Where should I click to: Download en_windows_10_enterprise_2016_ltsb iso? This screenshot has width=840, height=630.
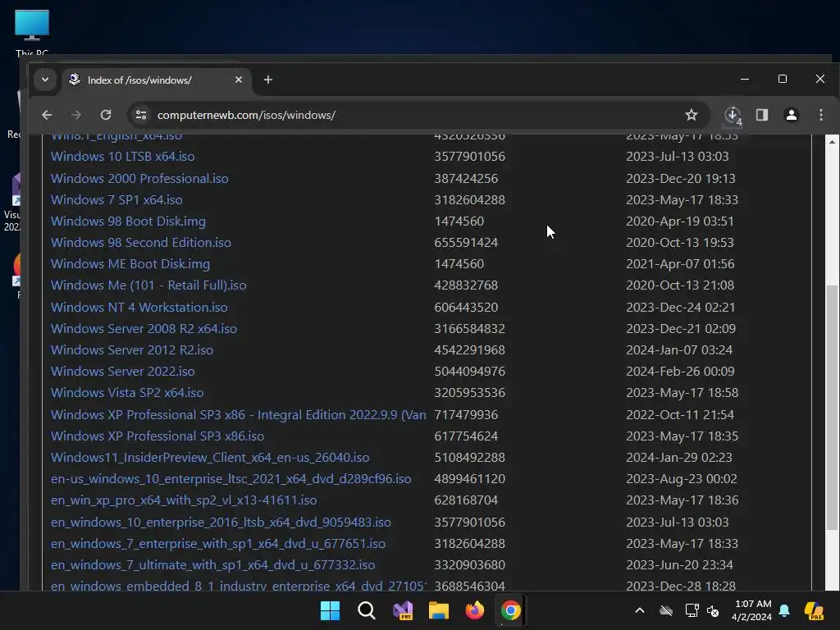pyautogui.click(x=221, y=523)
